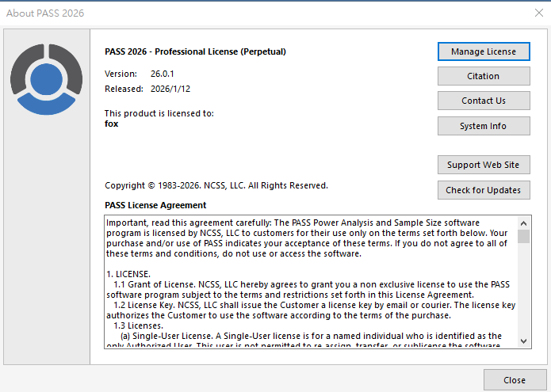
Task: Click the '1. LICENSE.' line in agreement
Action: pyautogui.click(x=128, y=274)
